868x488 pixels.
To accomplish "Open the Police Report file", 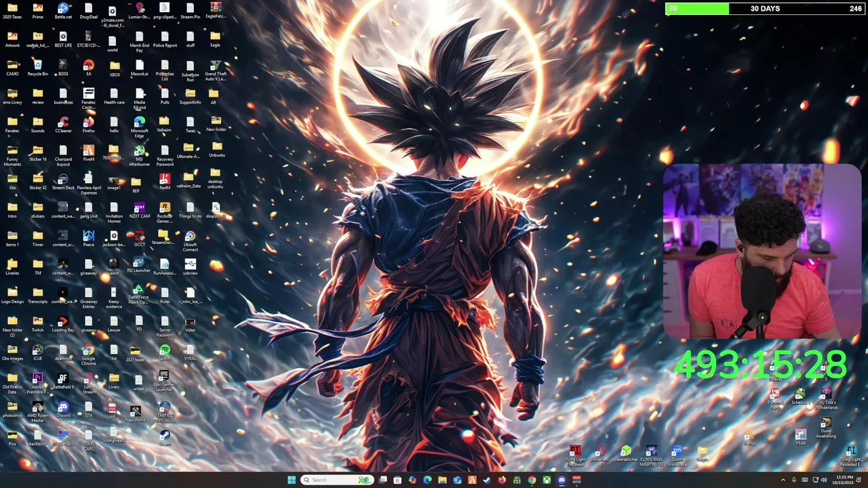I will 165,39.
